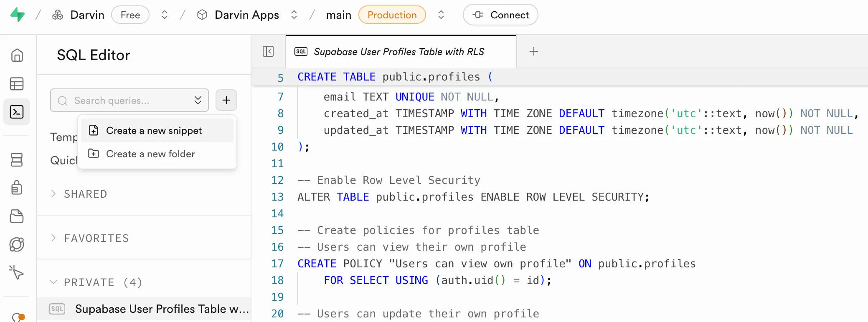The width and height of the screenshot is (868, 322).
Task: Click the SQL icon on the open tab
Action: pyautogui.click(x=301, y=52)
